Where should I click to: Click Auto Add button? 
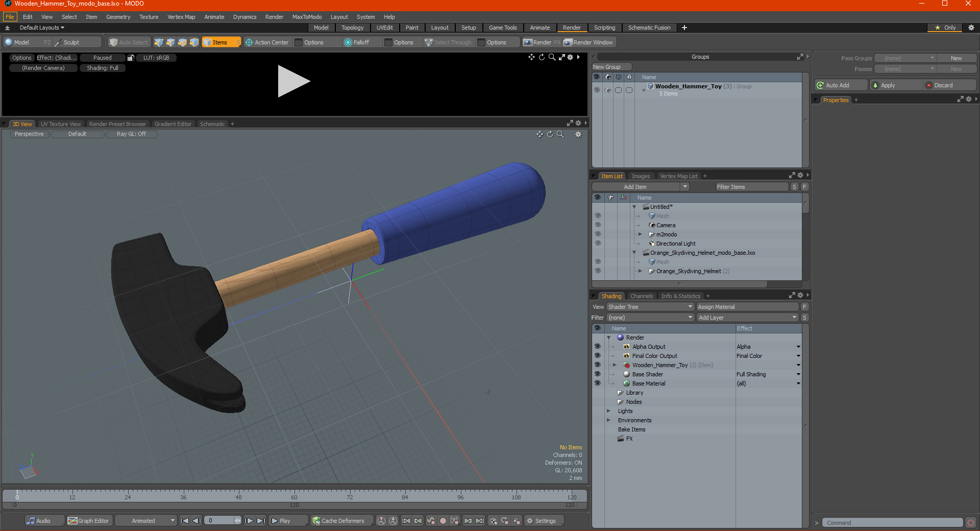[x=841, y=85]
